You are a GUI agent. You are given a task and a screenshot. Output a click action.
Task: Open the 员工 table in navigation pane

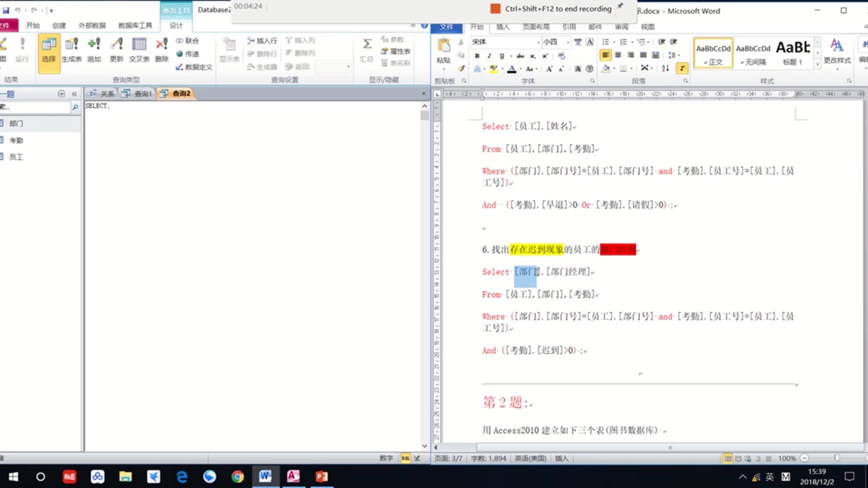[x=16, y=157]
